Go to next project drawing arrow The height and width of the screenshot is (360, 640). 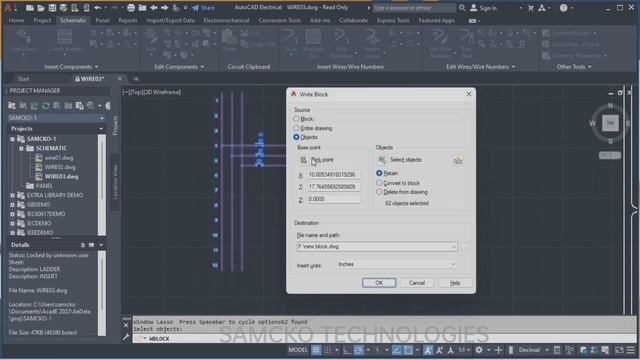pyautogui.click(x=164, y=8)
